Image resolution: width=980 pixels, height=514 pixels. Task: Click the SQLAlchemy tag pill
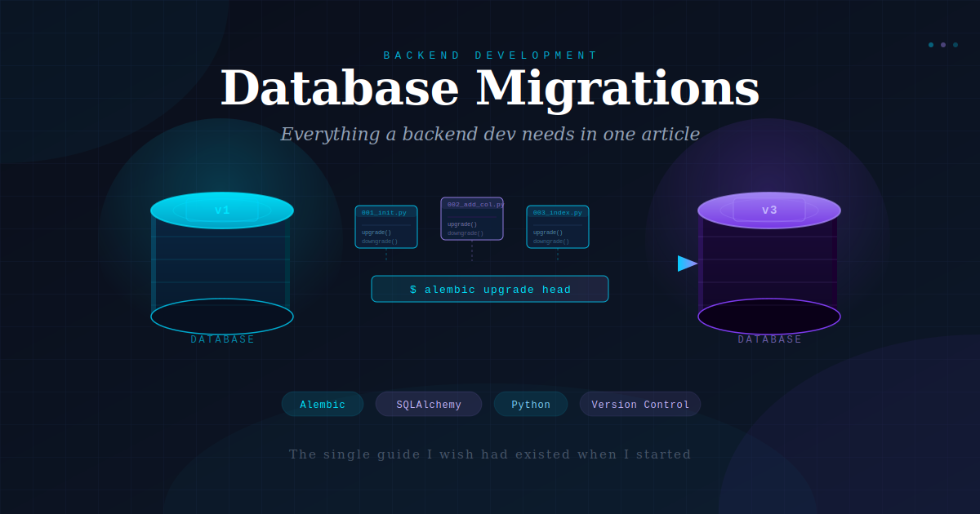(429, 404)
